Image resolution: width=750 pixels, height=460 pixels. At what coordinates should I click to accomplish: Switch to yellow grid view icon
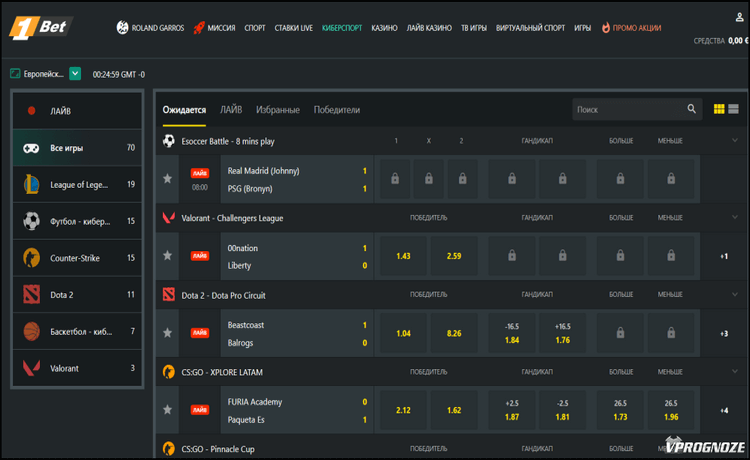coord(719,109)
